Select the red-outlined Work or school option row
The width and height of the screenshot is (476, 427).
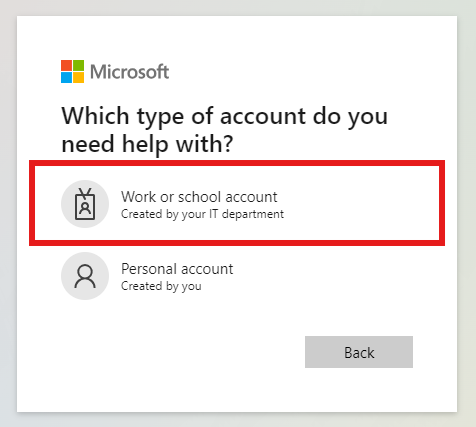pos(237,203)
